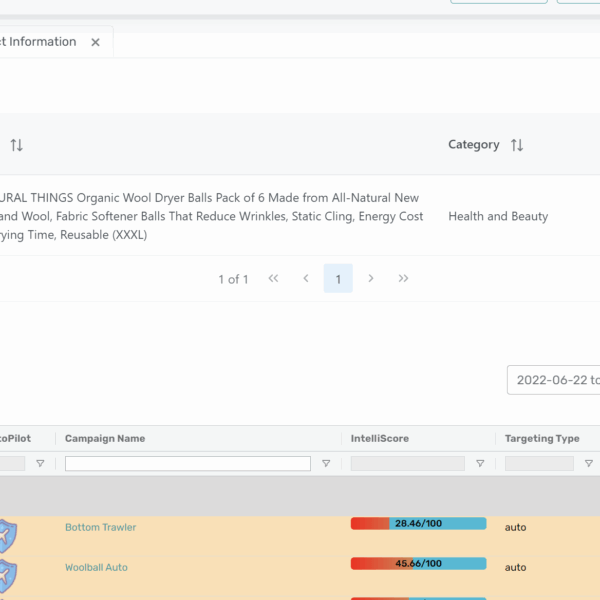Jump to the last page with the double-right arrows
600x600 pixels.
click(403, 278)
